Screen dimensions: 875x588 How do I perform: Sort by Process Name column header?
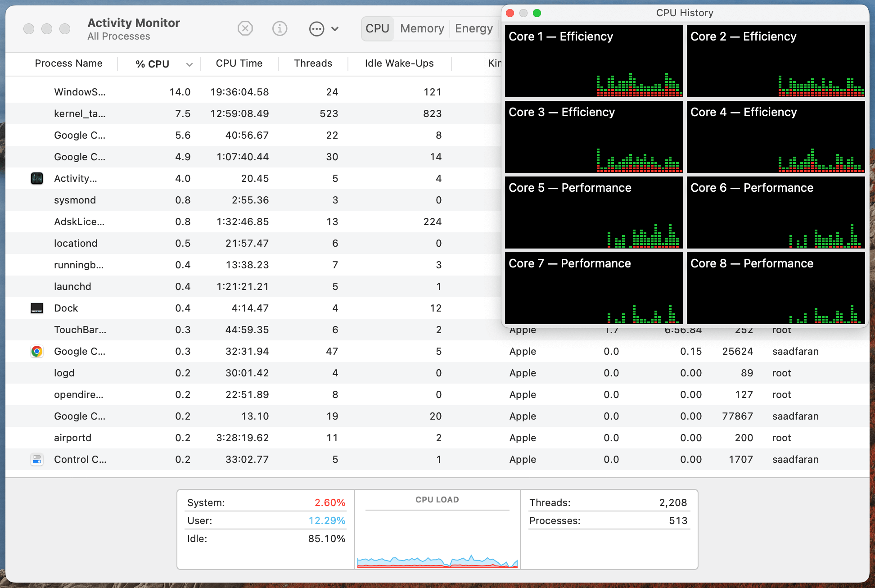(x=69, y=63)
